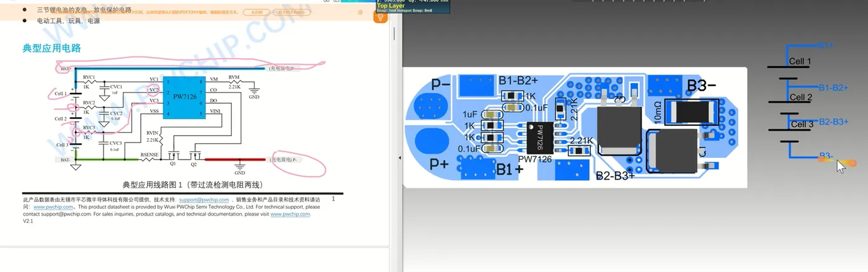Click the B1-B2+ silkscreen label on PCB

[518, 81]
